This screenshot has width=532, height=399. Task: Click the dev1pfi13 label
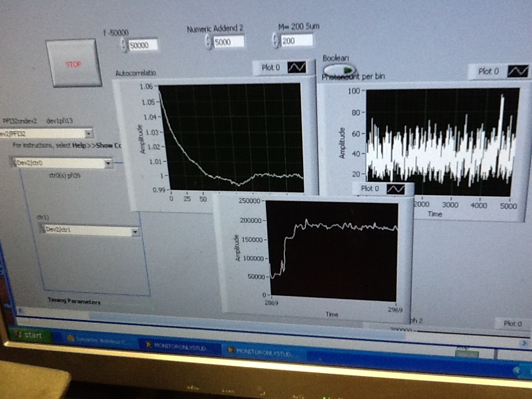pos(60,121)
